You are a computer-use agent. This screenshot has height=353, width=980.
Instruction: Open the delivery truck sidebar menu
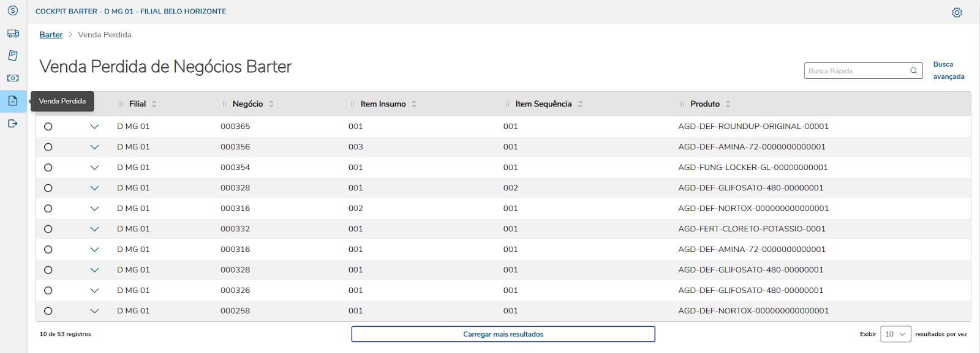pos(13,34)
